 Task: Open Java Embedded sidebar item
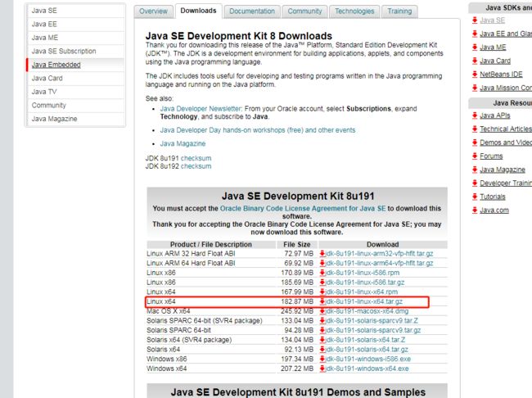[75, 65]
